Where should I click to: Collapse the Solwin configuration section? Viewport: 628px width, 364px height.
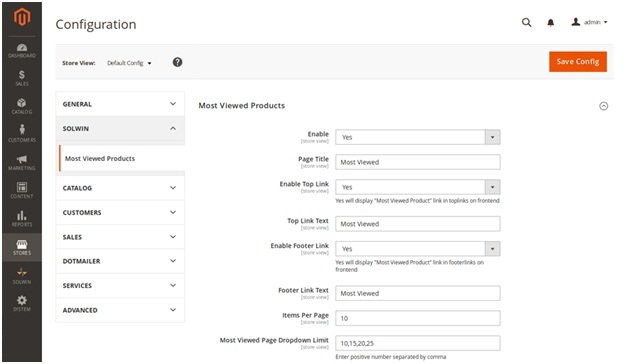120,129
